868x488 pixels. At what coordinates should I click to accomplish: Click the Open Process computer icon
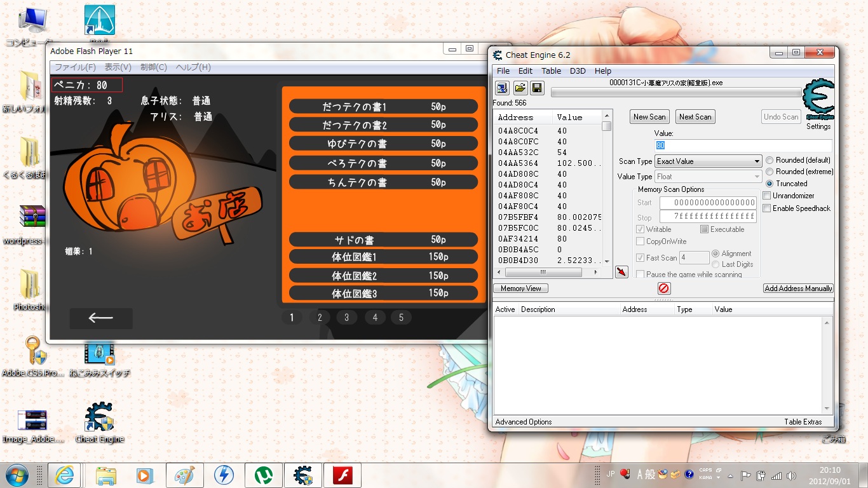click(x=502, y=88)
